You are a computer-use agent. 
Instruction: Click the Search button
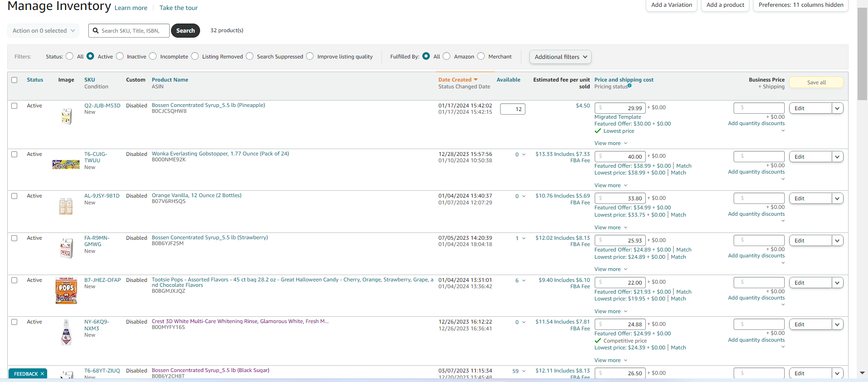(x=186, y=31)
